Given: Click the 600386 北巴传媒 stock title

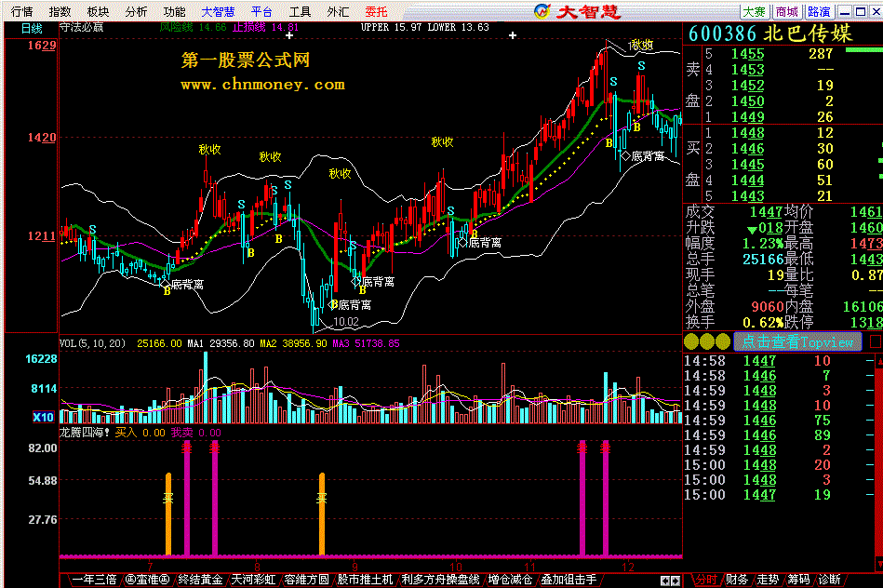Looking at the screenshot, I should coord(770,33).
